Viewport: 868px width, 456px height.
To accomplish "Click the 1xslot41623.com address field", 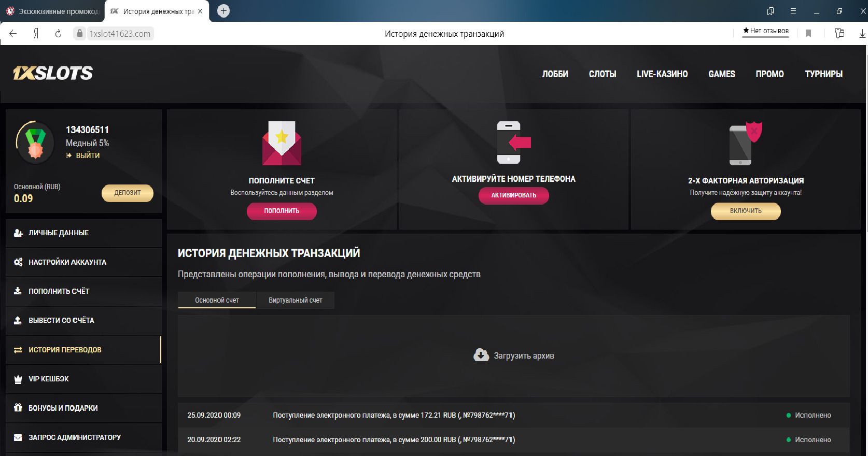I will click(x=120, y=34).
